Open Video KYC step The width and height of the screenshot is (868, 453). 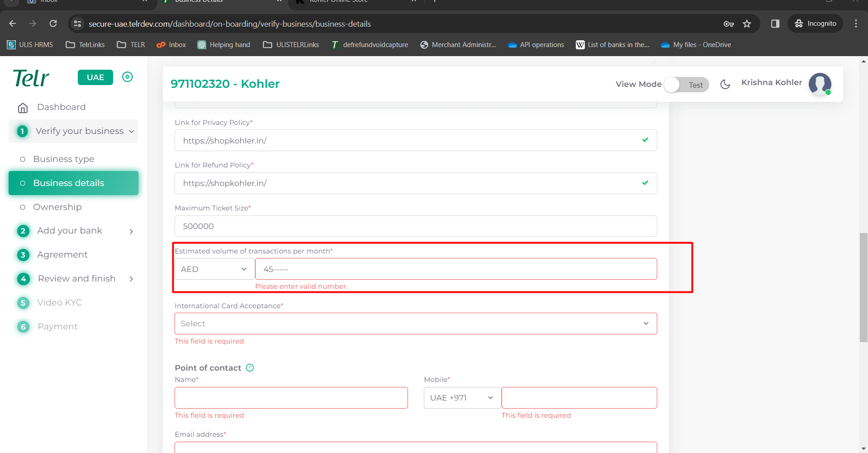(60, 303)
